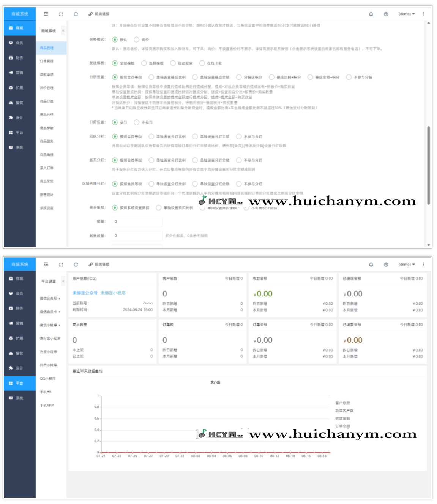Image resolution: width=437 pixels, height=504 pixels.
Task: Open notifications via the bell icon
Action: pyautogui.click(x=372, y=14)
